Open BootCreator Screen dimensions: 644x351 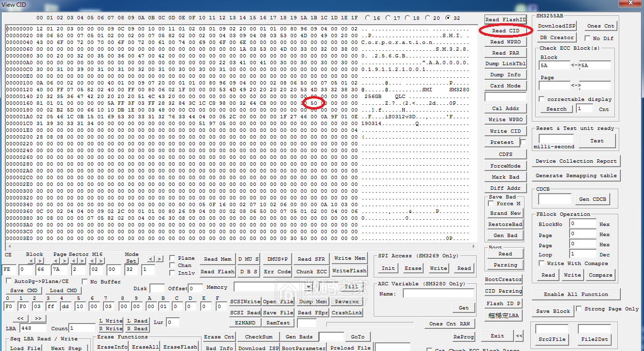pyautogui.click(x=504, y=280)
